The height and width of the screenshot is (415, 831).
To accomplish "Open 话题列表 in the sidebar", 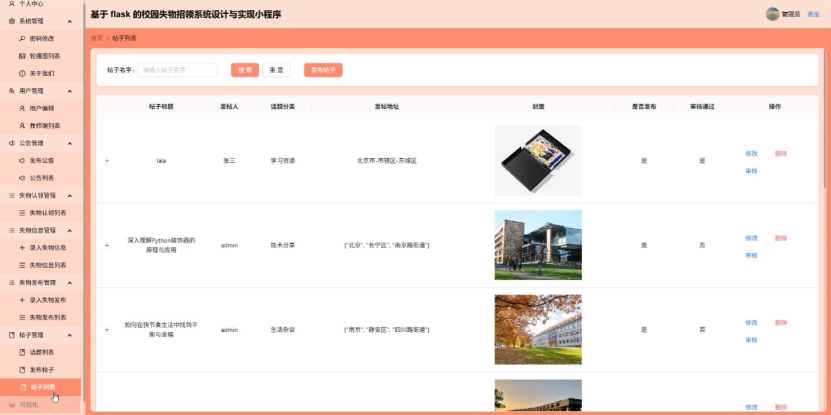I will point(41,352).
